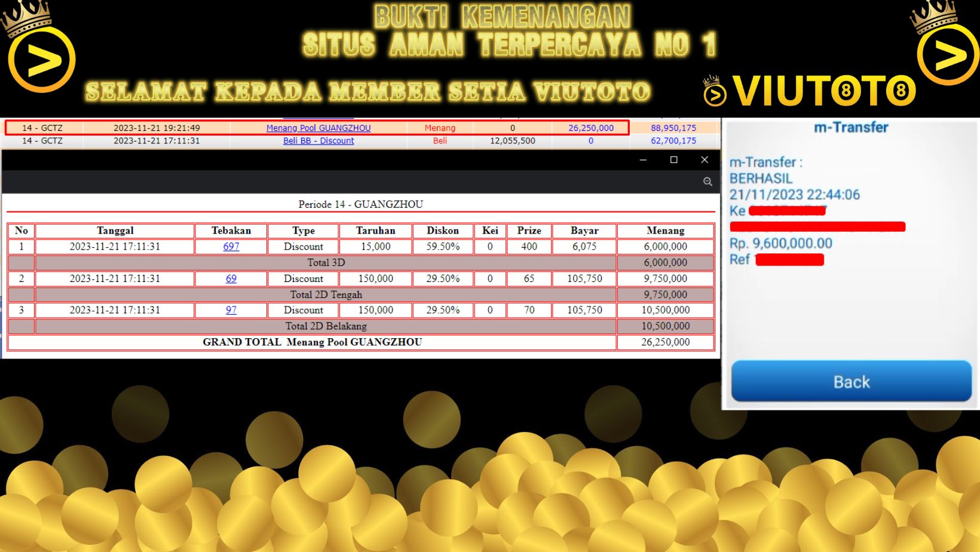
Task: Select the GRAND TOTAL Menang Pool GUANGZHOU row
Action: pyautogui.click(x=361, y=342)
